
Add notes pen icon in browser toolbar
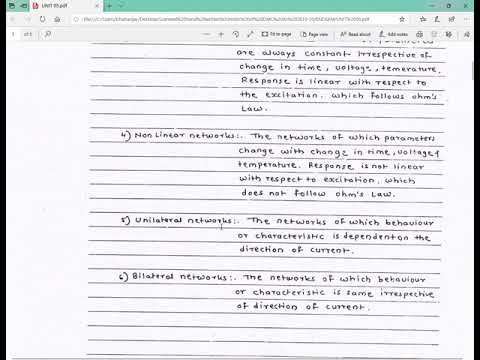(437, 19)
